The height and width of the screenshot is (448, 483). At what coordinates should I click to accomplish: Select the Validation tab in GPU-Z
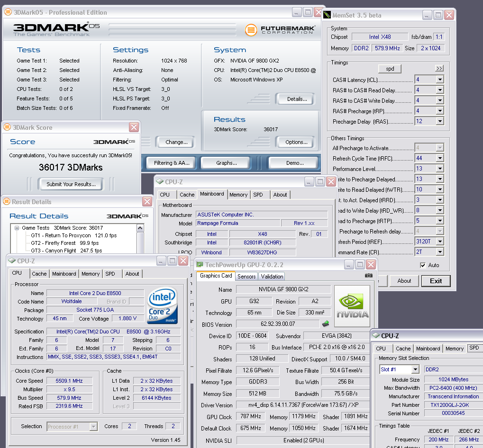272,276
